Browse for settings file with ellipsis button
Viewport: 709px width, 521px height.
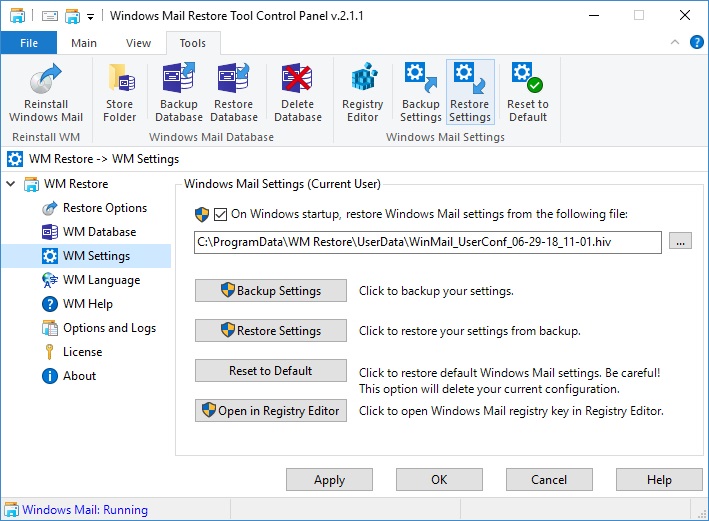(x=680, y=241)
